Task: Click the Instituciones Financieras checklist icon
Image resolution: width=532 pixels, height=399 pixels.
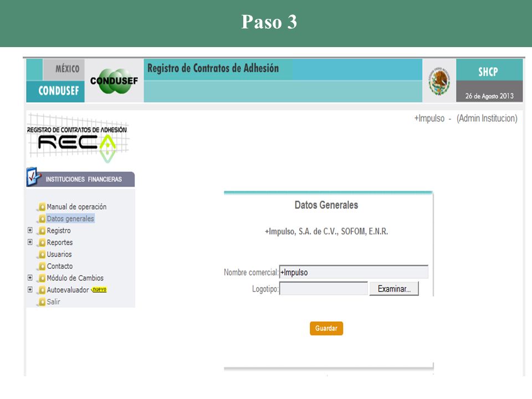Action: click(x=34, y=176)
